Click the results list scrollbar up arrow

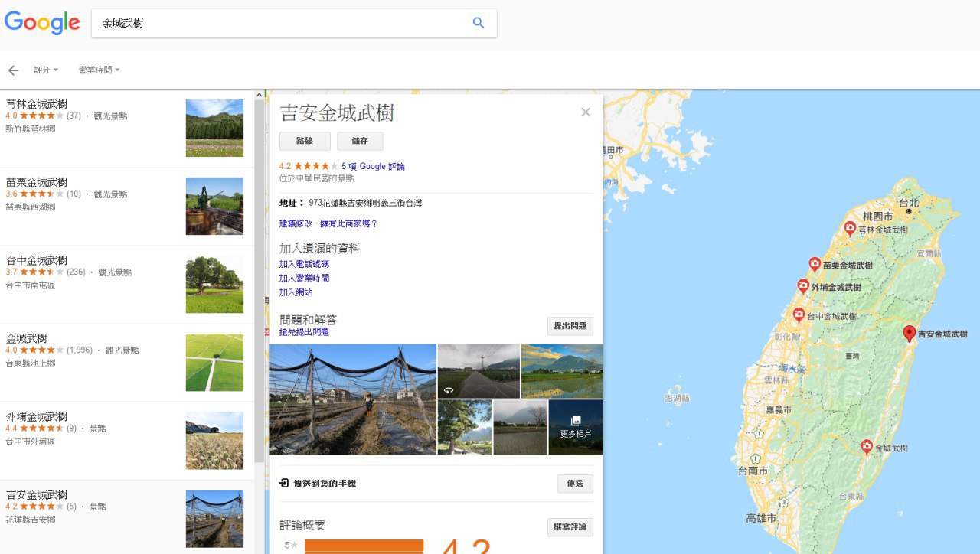pyautogui.click(x=259, y=96)
